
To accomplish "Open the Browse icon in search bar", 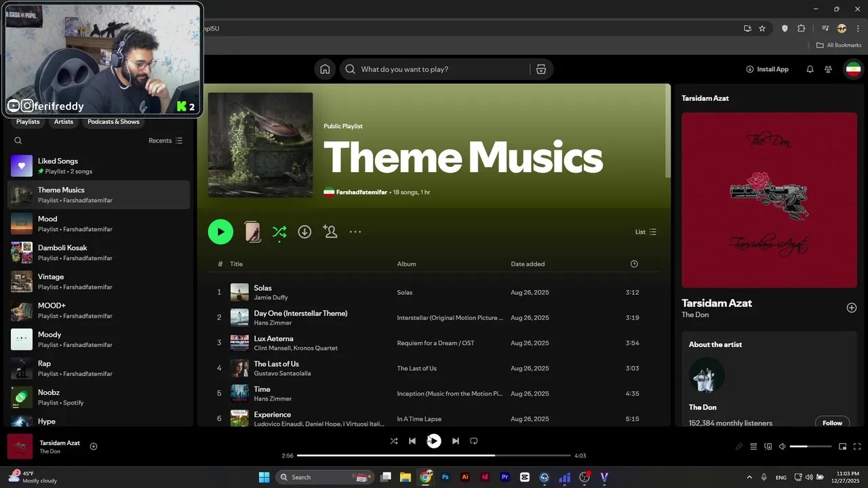I will click(x=540, y=69).
